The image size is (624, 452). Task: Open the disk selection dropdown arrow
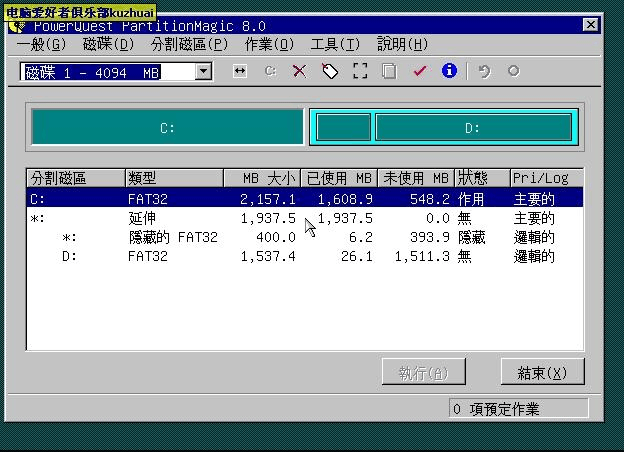tap(203, 72)
